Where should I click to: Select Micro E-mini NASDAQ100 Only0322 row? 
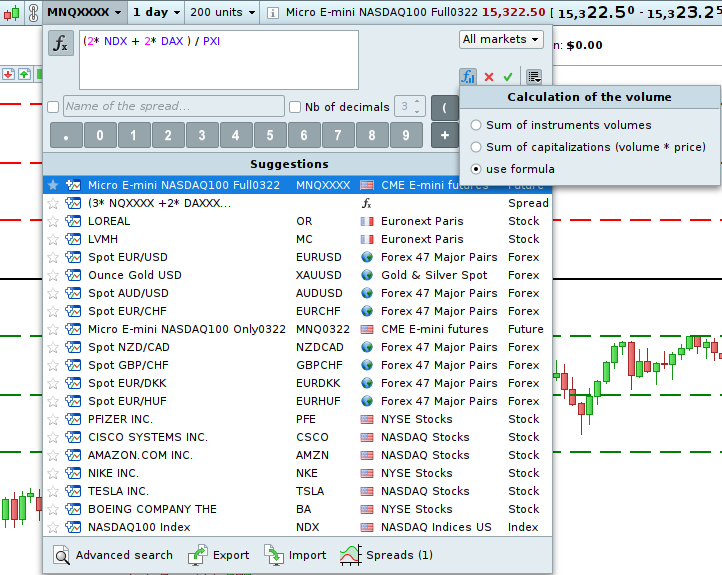[x=297, y=329]
